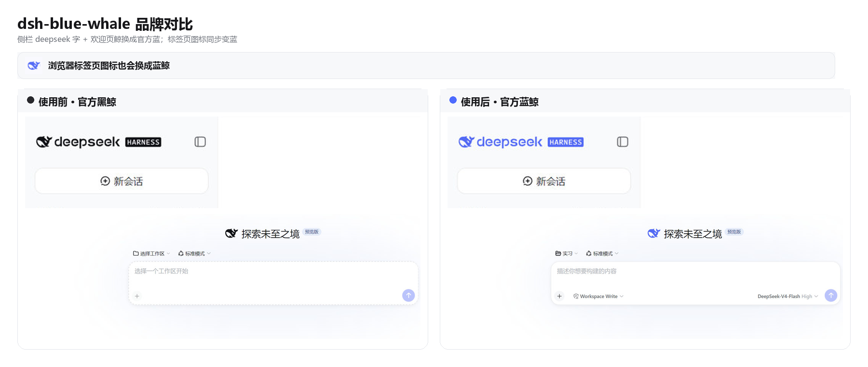Start a 新会话 in the 使用前 panel
Image resolution: width=868 pixels, height=367 pixels.
click(122, 181)
